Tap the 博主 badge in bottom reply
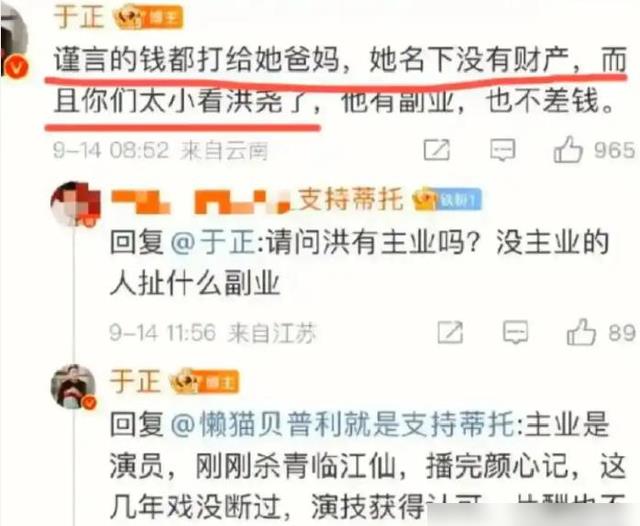The height and width of the screenshot is (526, 640). pyautogui.click(x=204, y=382)
